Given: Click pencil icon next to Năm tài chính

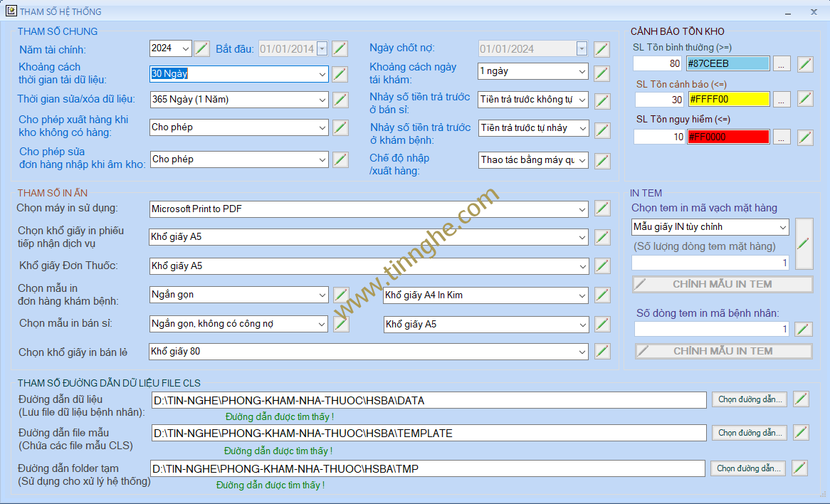Looking at the screenshot, I should [201, 48].
